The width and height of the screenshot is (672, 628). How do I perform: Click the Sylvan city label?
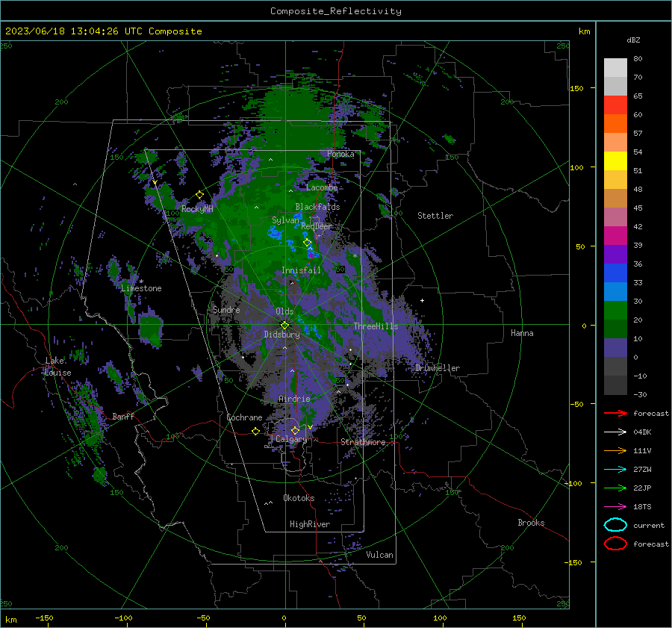tap(285, 220)
